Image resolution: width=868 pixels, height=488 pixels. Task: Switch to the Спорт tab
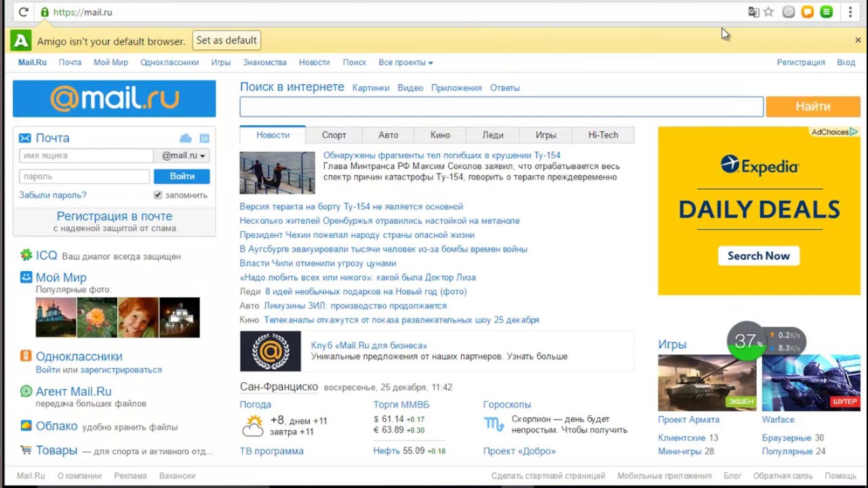[x=334, y=135]
